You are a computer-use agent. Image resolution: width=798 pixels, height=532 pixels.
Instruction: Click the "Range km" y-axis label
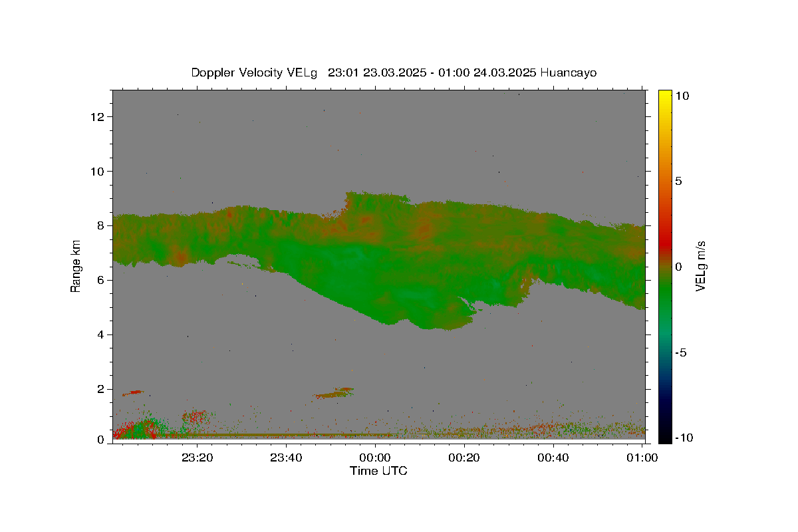tap(76, 266)
